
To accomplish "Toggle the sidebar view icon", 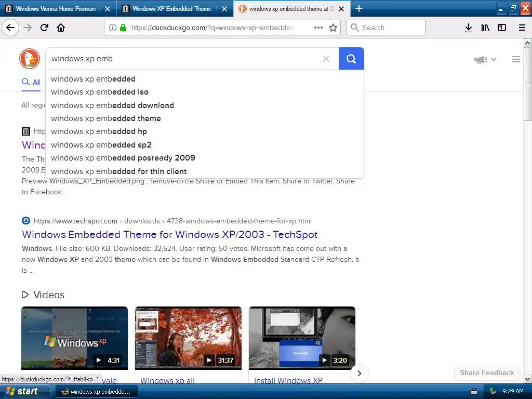I will [x=502, y=28].
